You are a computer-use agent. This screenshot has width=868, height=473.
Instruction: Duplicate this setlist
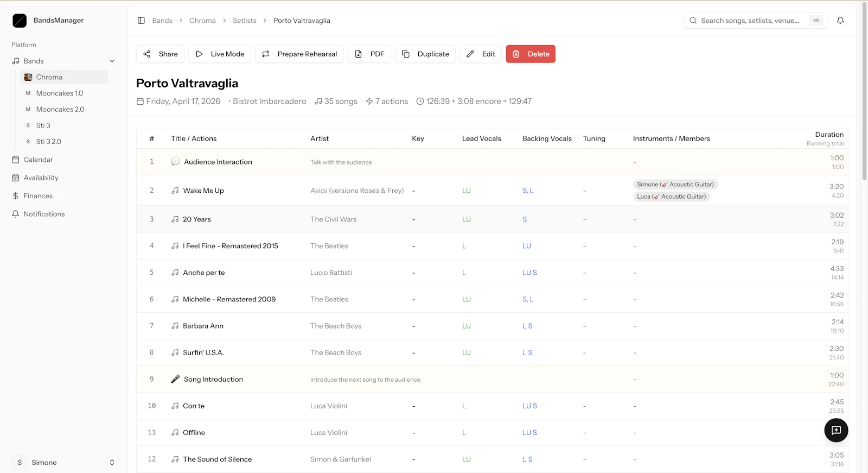(x=425, y=54)
